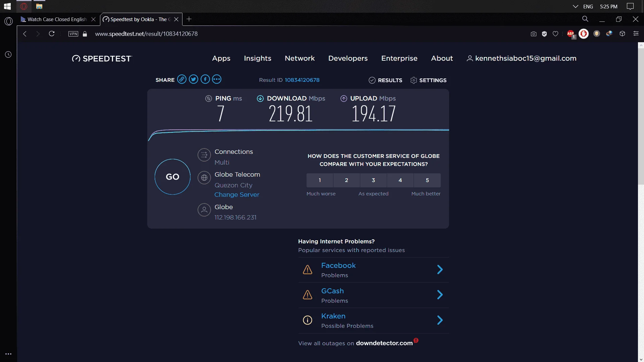Rate Globe customer service 5

pyautogui.click(x=427, y=180)
